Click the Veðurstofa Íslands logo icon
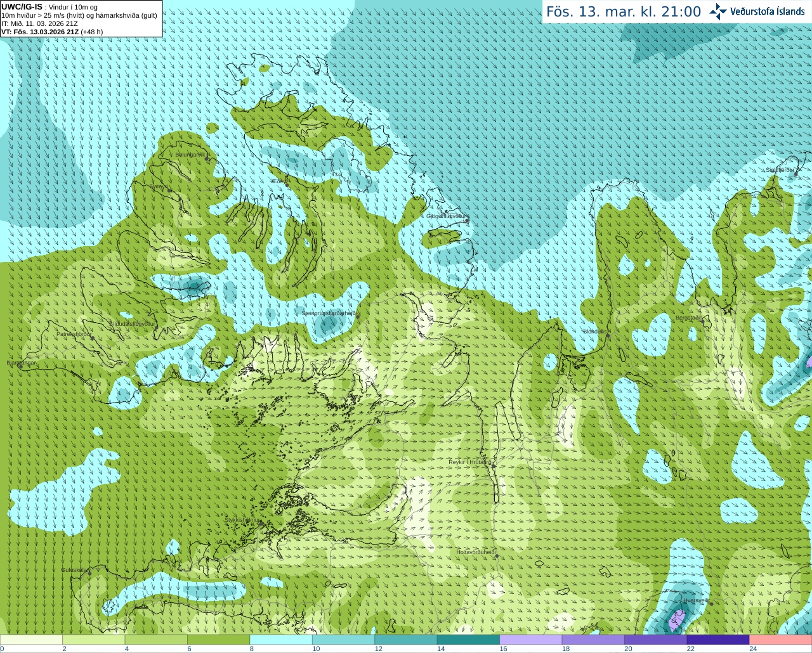The image size is (812, 653). pyautogui.click(x=718, y=11)
